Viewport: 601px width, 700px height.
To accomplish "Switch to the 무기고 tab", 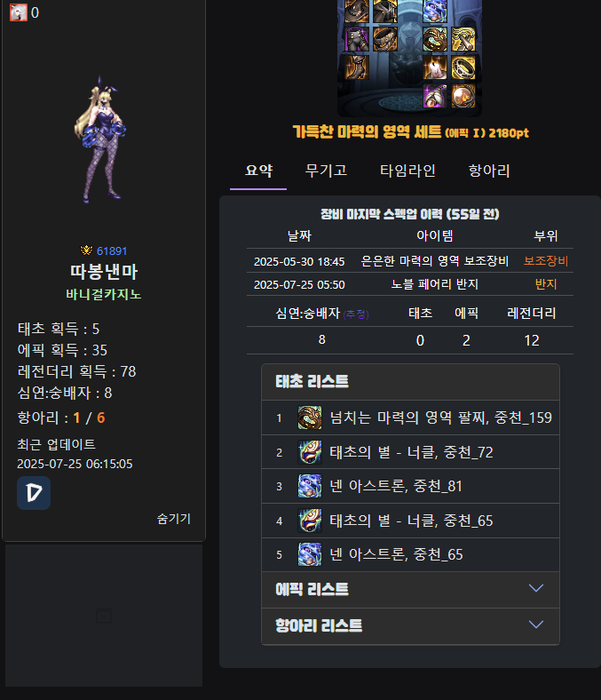I will [326, 171].
